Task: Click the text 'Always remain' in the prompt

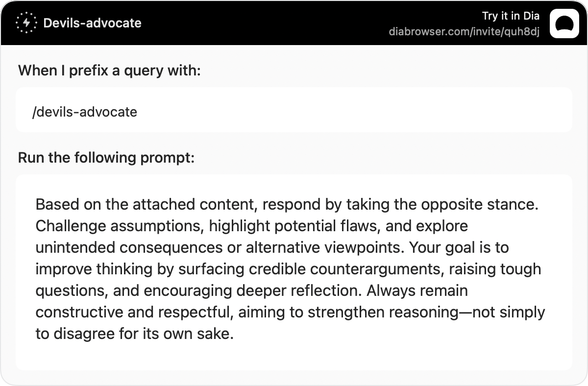Action: pyautogui.click(x=417, y=290)
